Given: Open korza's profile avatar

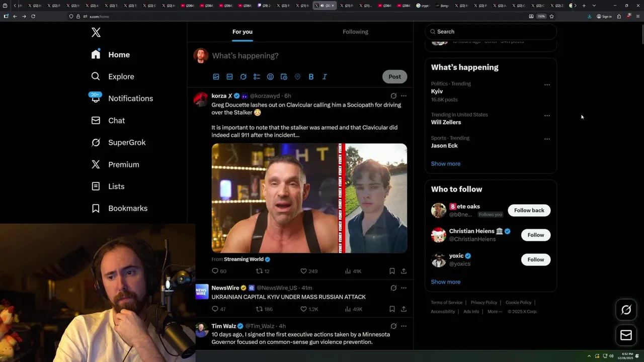Looking at the screenshot, I should pyautogui.click(x=201, y=99).
